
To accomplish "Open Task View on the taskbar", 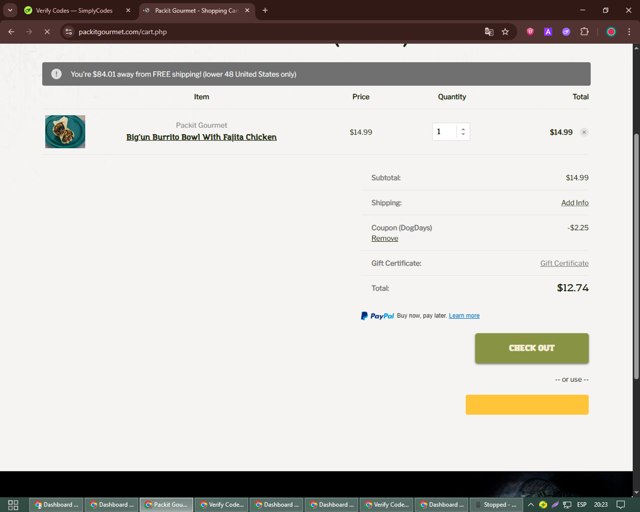I will (13, 505).
